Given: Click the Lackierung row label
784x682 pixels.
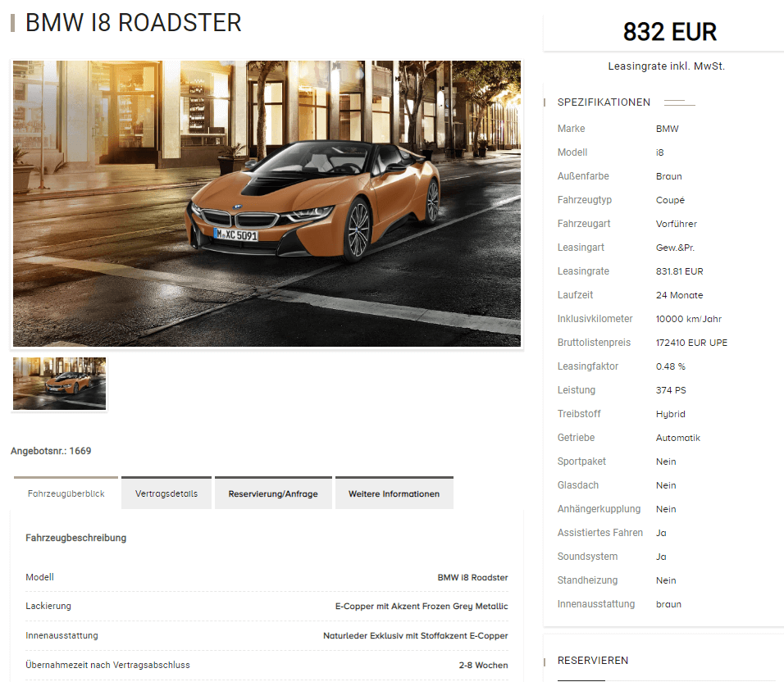Looking at the screenshot, I should 48,606.
